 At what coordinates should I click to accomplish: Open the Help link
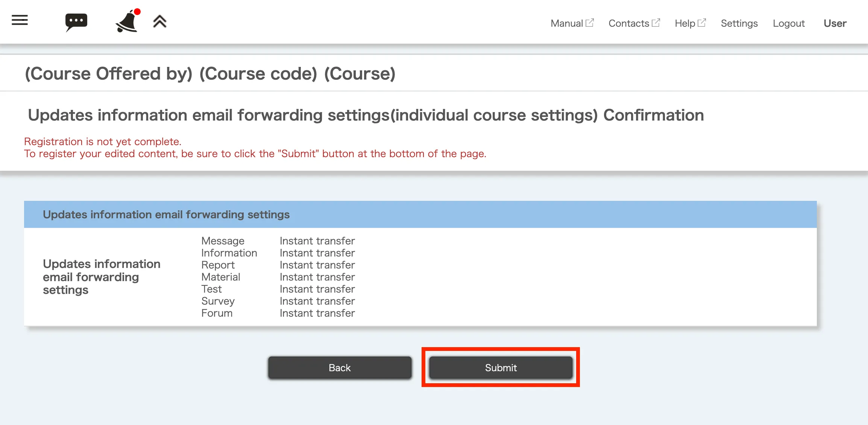click(684, 23)
